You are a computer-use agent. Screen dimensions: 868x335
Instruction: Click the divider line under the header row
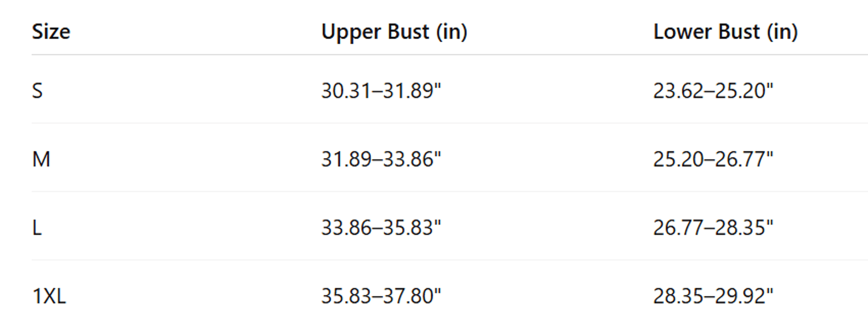(450, 54)
